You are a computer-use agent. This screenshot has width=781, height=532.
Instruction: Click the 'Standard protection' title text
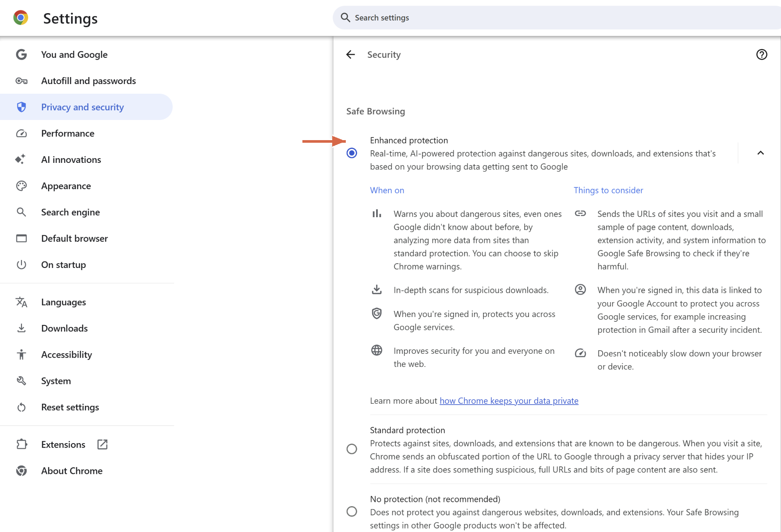tap(407, 430)
